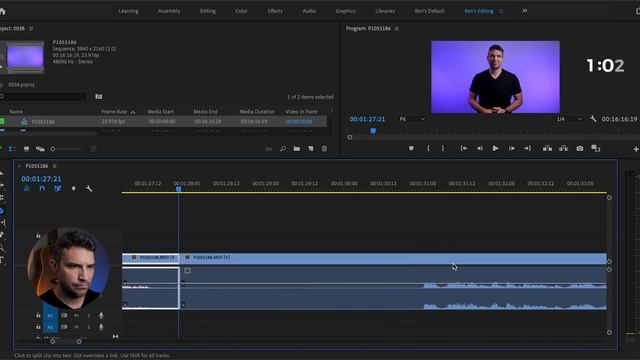The image size is (640, 360).
Task: Open the Fit zoom level dropdown
Action: click(x=412, y=119)
